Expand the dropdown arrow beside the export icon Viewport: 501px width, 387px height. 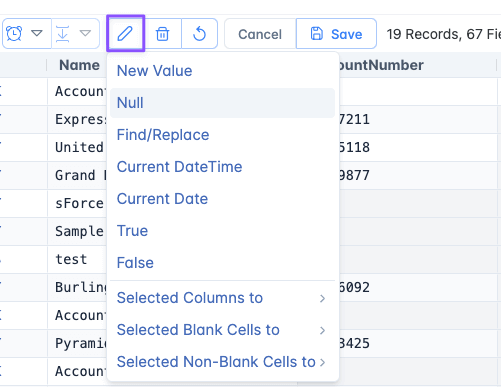85,33
